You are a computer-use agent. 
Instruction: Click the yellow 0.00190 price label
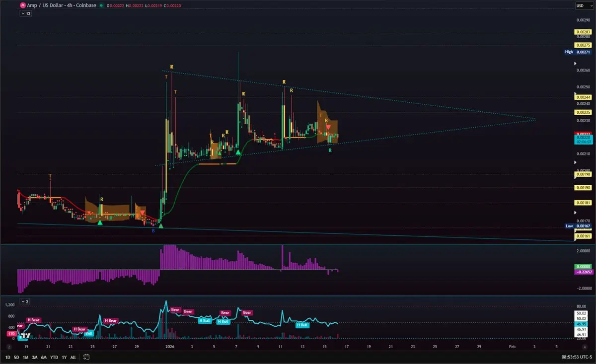583,188
